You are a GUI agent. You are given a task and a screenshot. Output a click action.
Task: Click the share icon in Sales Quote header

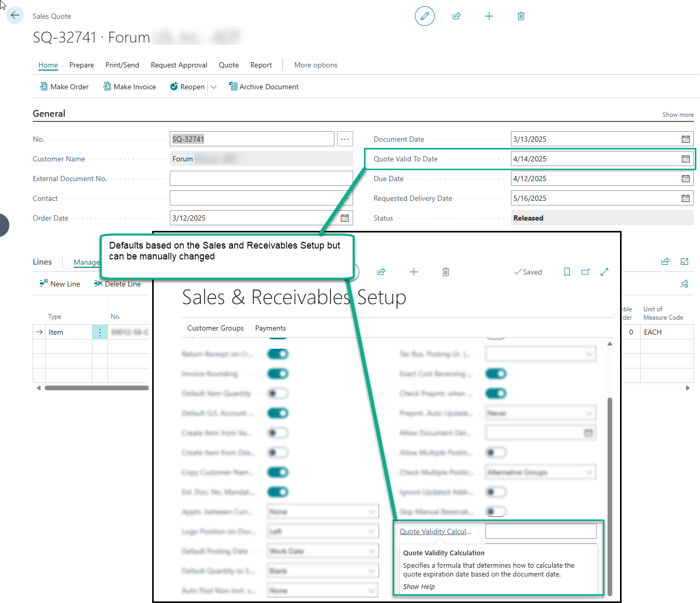456,16
